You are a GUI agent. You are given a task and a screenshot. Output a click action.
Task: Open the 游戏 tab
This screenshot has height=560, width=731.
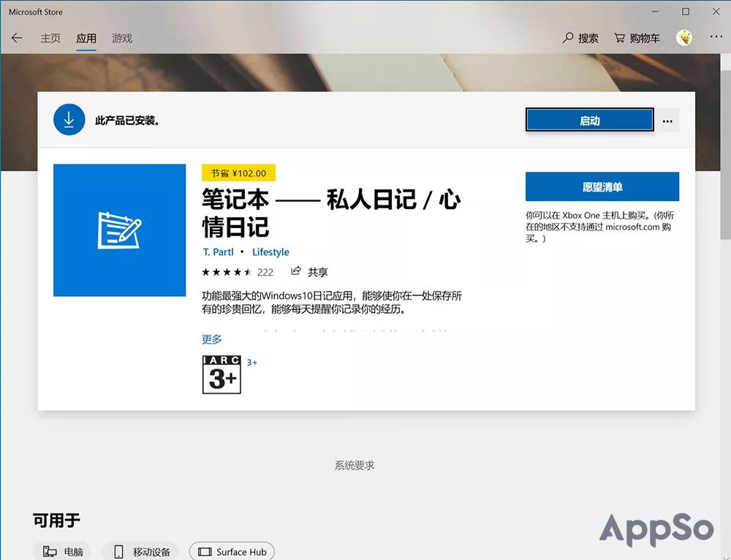pos(122,38)
